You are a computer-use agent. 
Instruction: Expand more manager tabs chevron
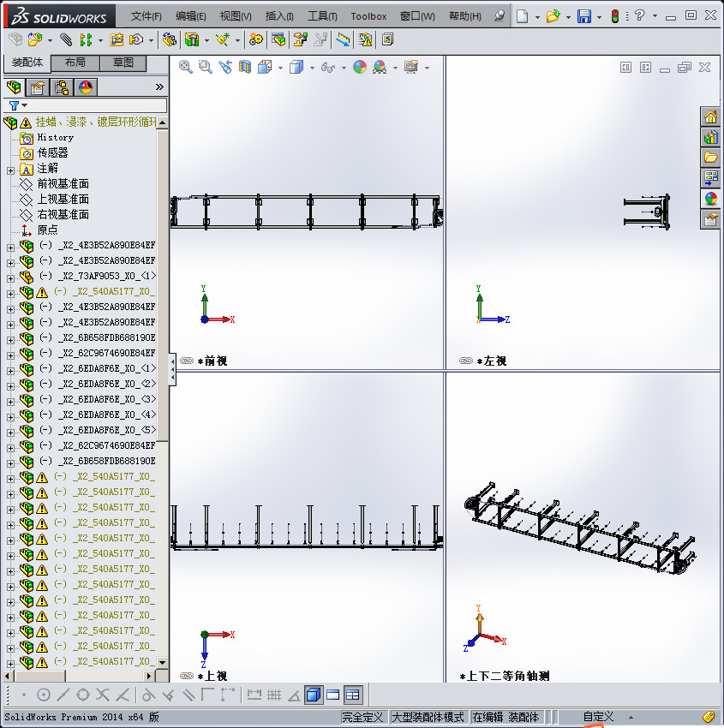point(159,87)
